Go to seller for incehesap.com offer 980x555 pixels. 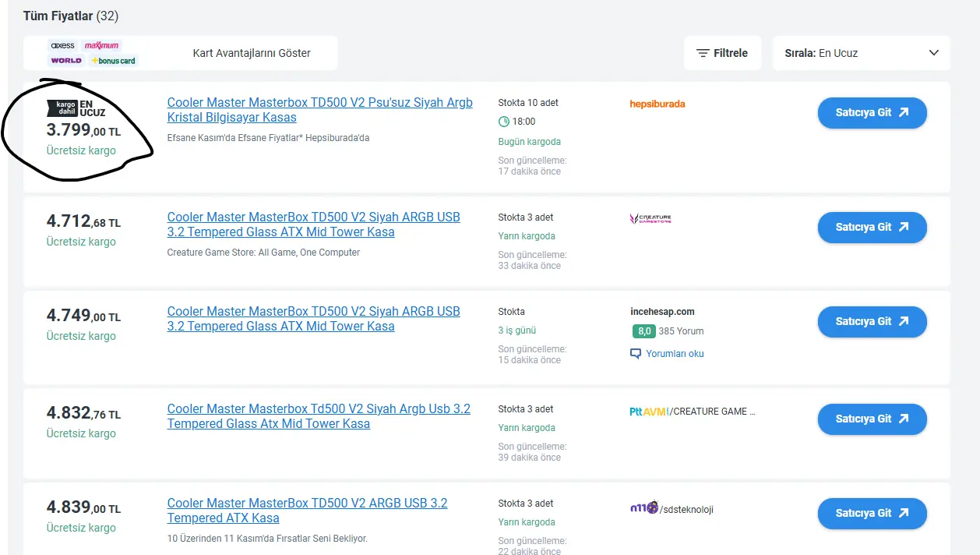872,321
